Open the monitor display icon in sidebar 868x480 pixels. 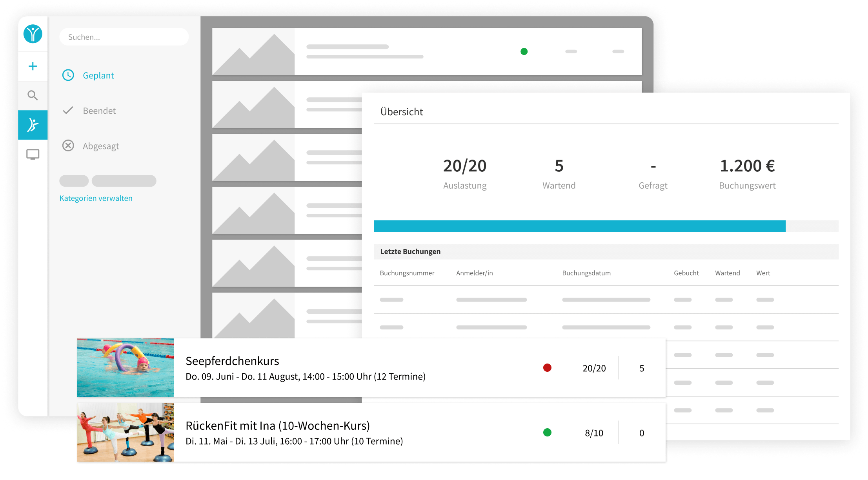click(x=33, y=155)
